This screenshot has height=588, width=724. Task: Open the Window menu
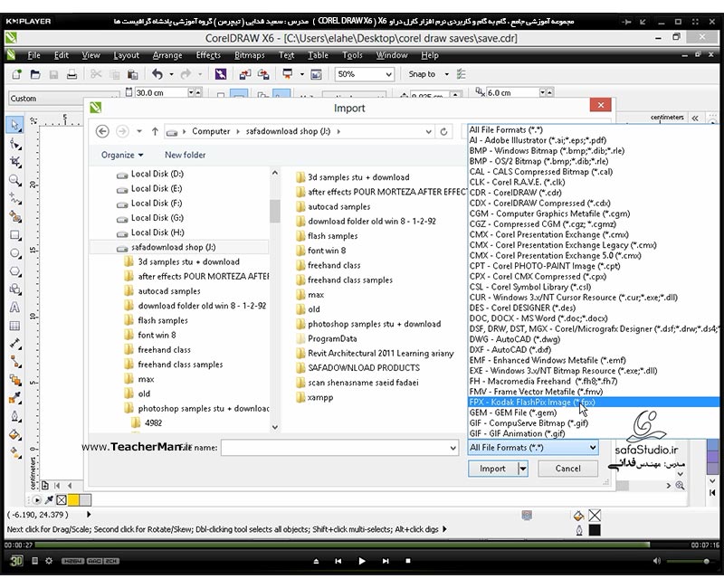pyautogui.click(x=392, y=55)
